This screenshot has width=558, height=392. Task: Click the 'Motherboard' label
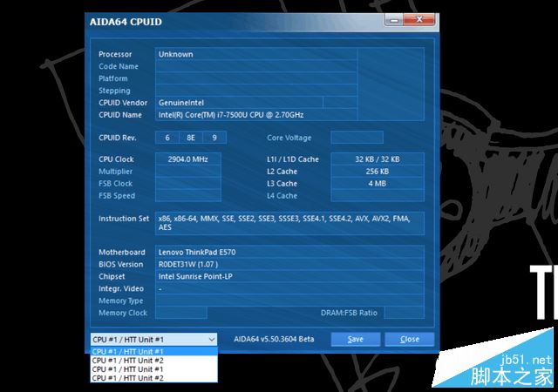coord(122,253)
